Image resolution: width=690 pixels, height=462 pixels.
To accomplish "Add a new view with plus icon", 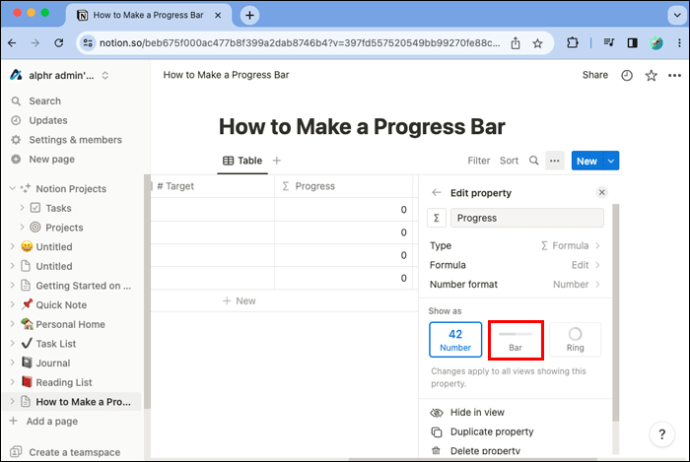I will pyautogui.click(x=276, y=161).
